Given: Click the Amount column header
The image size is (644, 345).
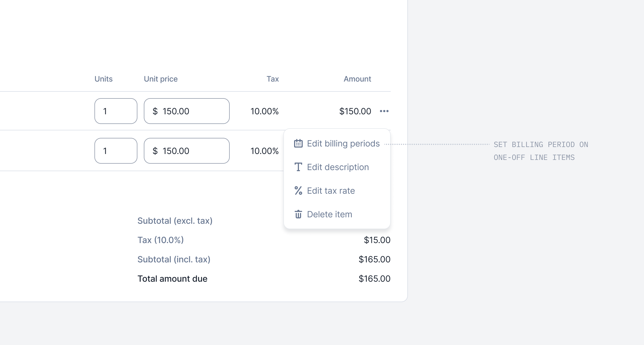Looking at the screenshot, I should point(357,79).
